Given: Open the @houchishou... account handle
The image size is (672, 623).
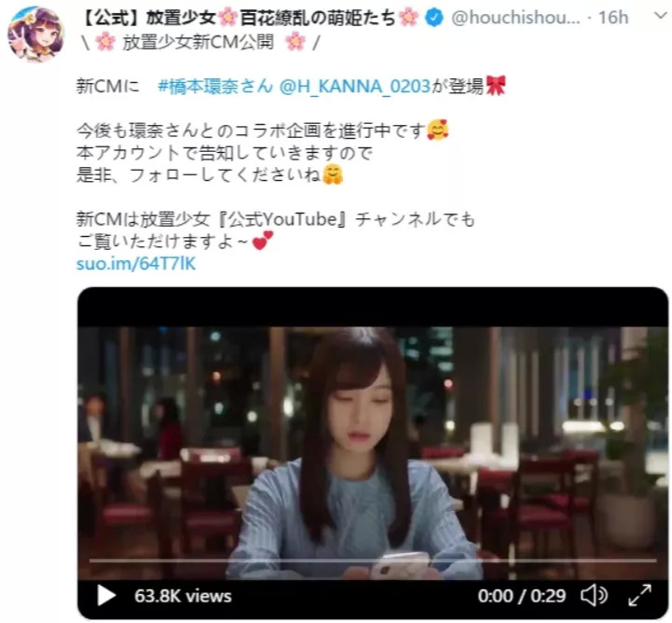Looking at the screenshot, I should click(515, 18).
